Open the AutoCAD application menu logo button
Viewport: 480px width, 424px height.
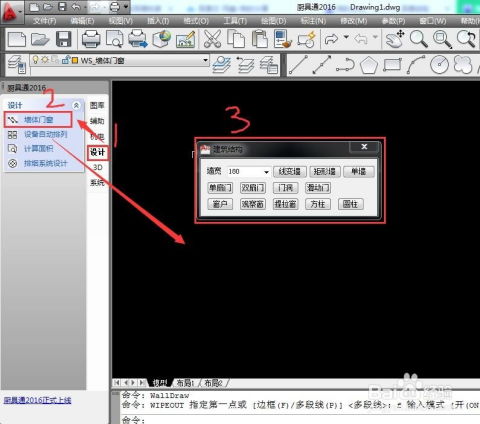pyautogui.click(x=11, y=12)
